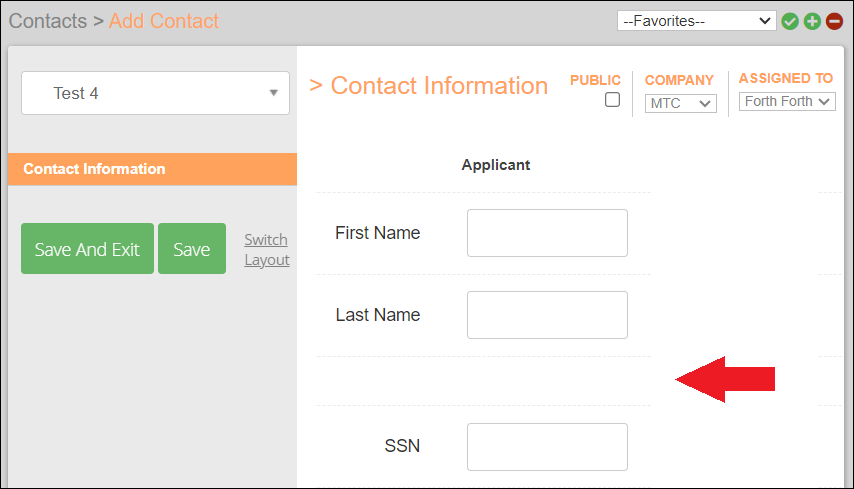854x489 pixels.
Task: Click the Add Contact breadcrumb
Action: (x=163, y=21)
